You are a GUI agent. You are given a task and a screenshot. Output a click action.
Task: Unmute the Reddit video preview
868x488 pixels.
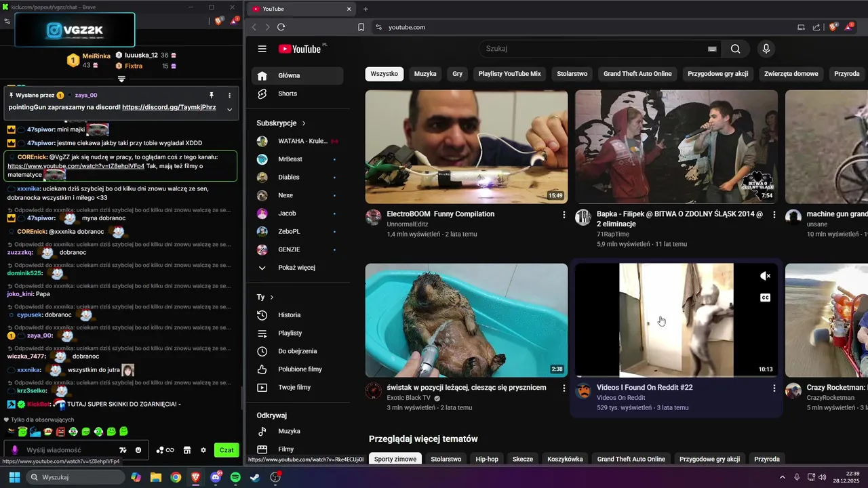point(766,276)
